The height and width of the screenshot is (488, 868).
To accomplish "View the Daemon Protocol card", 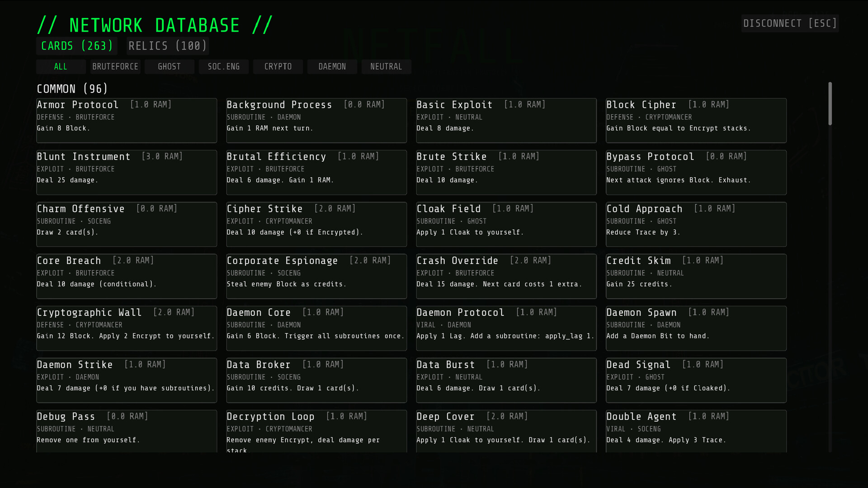I will pyautogui.click(x=506, y=328).
